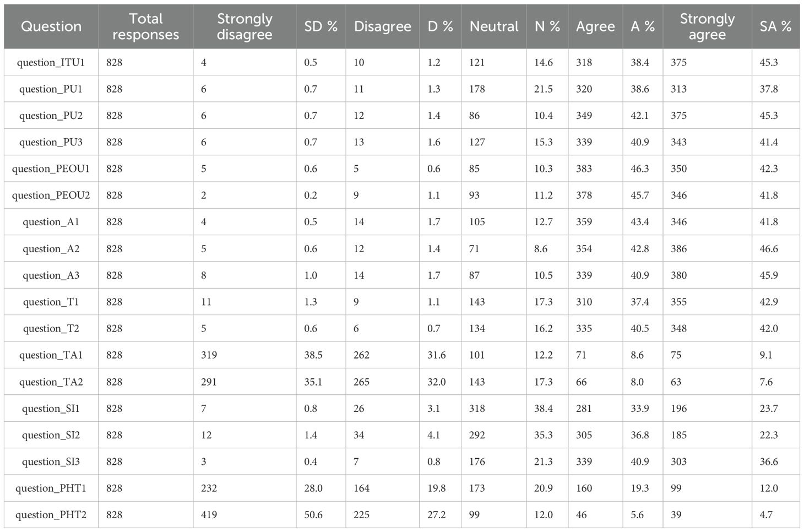Select the question_TA1 row label
Image resolution: width=804 pixels, height=532 pixels.
point(51,355)
